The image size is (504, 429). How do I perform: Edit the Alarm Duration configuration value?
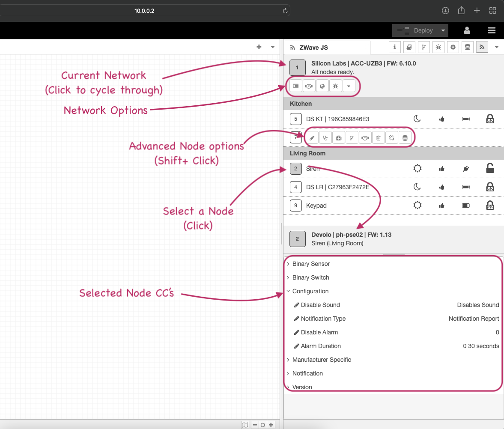pyautogui.click(x=296, y=346)
